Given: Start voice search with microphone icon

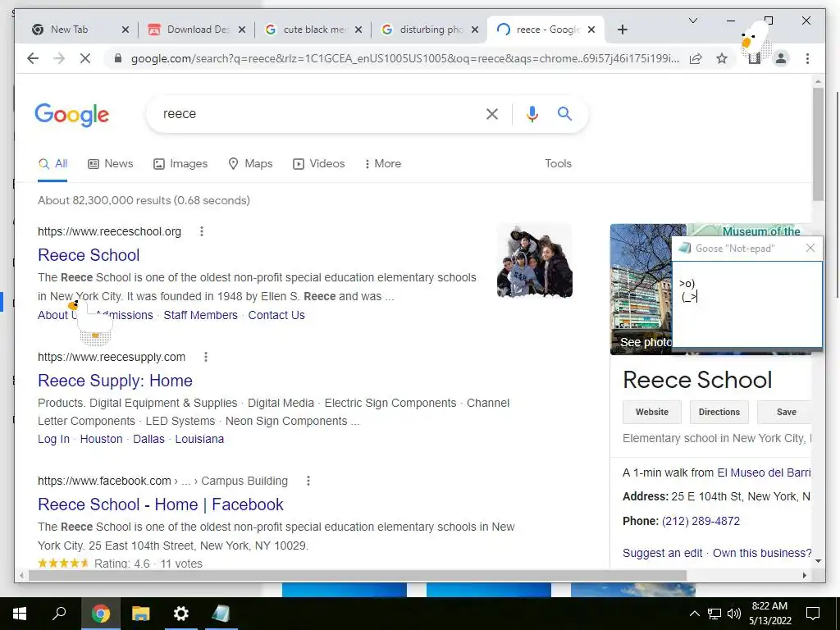Looking at the screenshot, I should 532,113.
